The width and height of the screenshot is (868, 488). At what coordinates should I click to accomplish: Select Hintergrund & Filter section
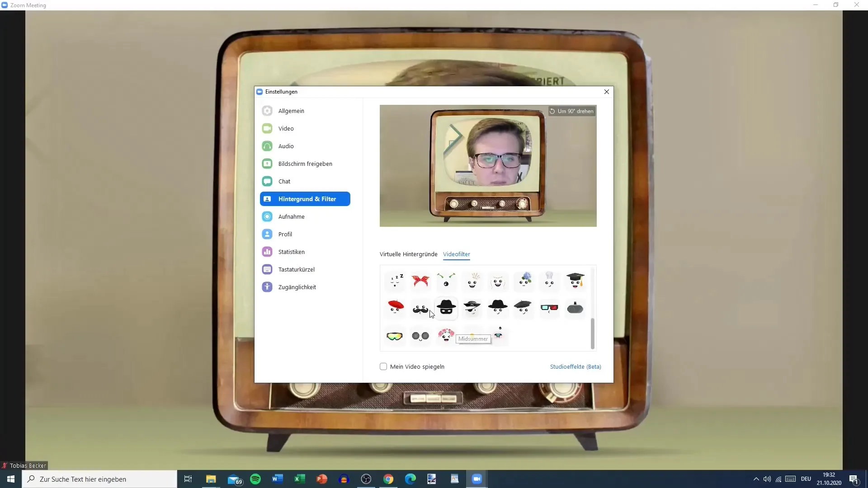305,199
